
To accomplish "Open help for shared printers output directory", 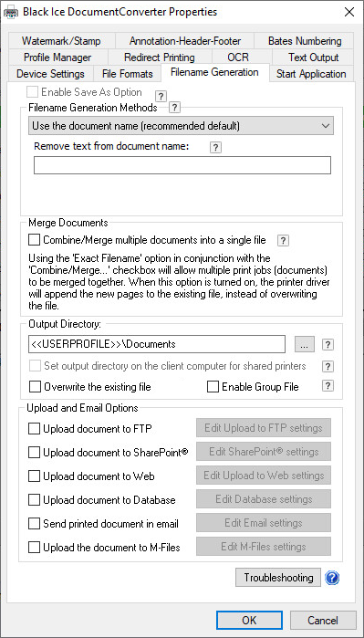I will [328, 367].
